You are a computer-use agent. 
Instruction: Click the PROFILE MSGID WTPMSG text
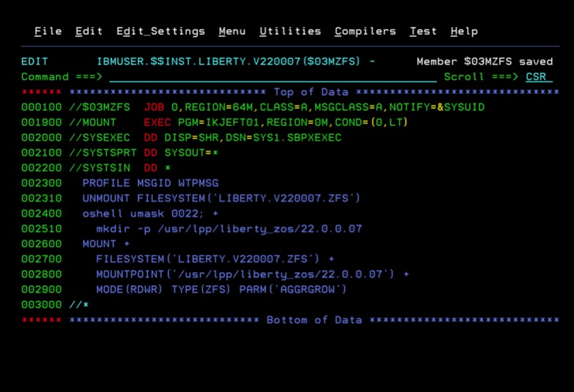150,183
